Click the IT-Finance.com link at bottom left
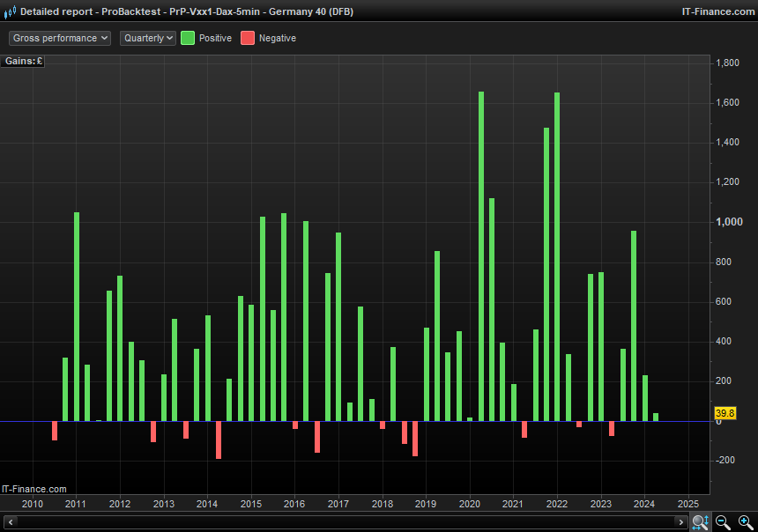The width and height of the screenshot is (758, 532). point(34,489)
